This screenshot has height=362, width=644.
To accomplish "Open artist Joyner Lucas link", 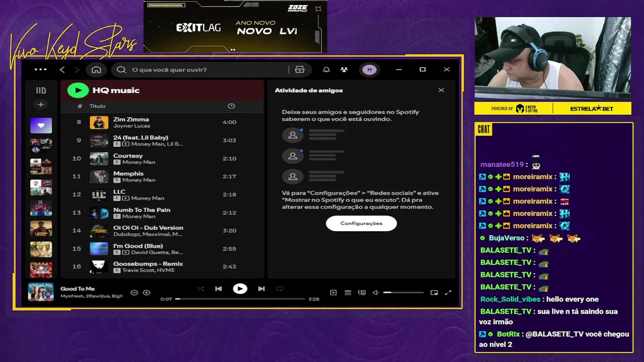I will click(x=131, y=126).
